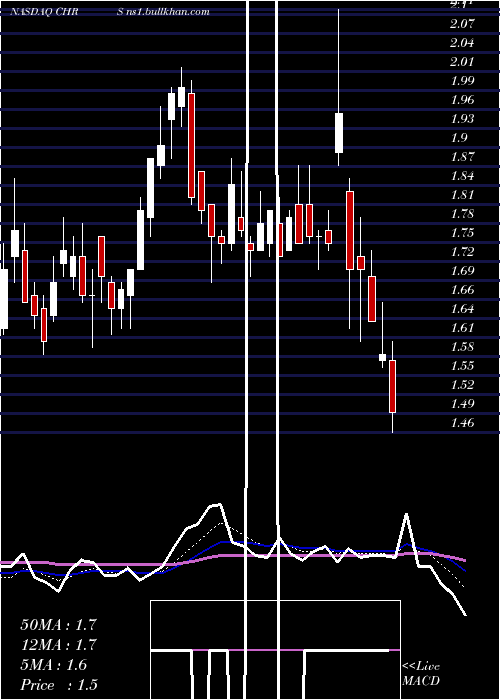The height and width of the screenshot is (700, 500).
Task: Click the 1.55 price axis label
Action: [462, 365]
